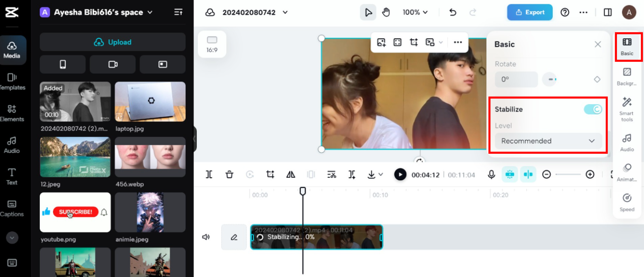
Task: Open the Text panel
Action: coord(12,176)
